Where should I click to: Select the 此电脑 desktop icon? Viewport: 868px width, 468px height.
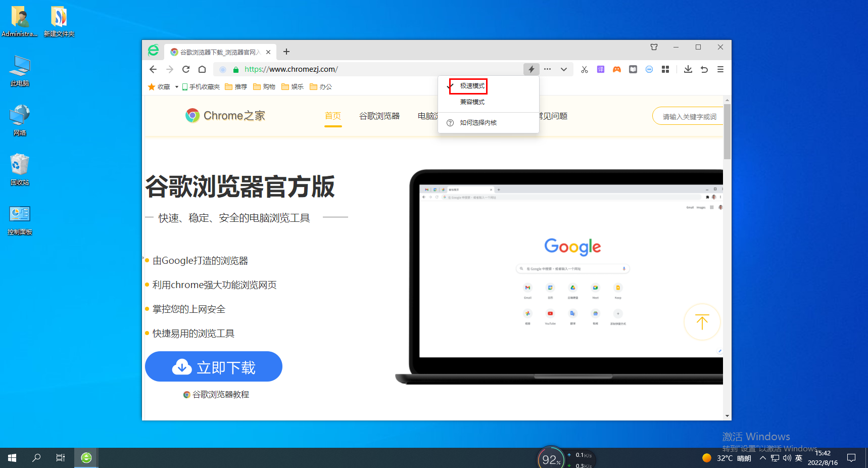pyautogui.click(x=20, y=71)
